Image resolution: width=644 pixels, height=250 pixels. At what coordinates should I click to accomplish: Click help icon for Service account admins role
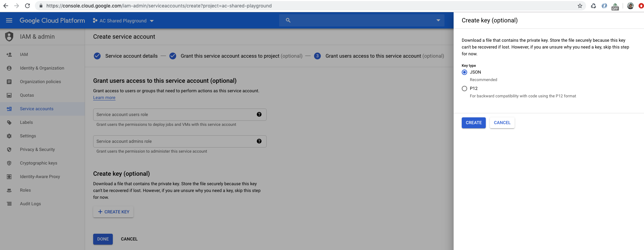point(259,141)
